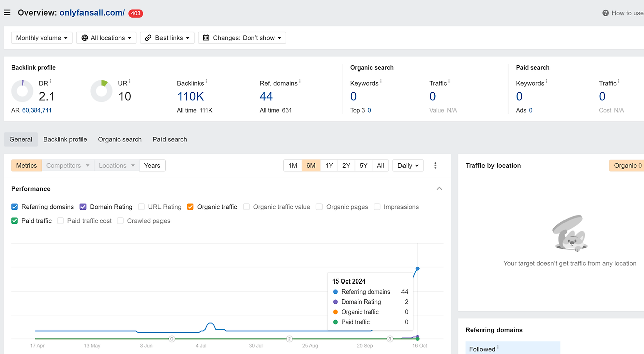Toggle the Referring domains checkbox
The width and height of the screenshot is (644, 354).
(x=15, y=207)
